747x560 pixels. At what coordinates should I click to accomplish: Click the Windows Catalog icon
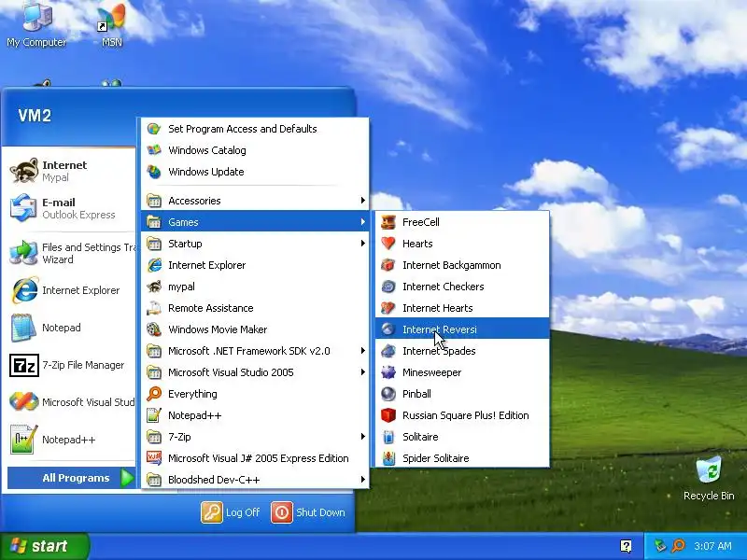pos(154,150)
